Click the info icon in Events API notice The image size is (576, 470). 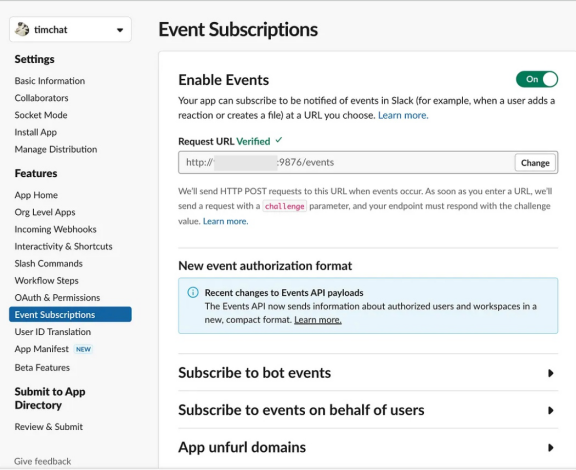(193, 293)
